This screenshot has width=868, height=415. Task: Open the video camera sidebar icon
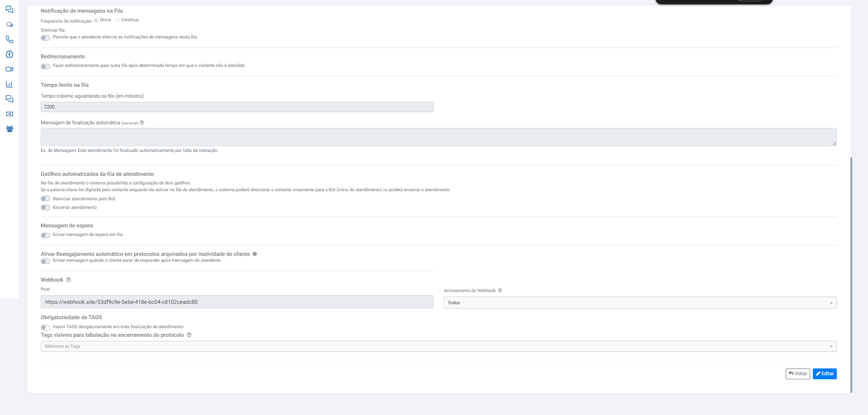point(9,69)
